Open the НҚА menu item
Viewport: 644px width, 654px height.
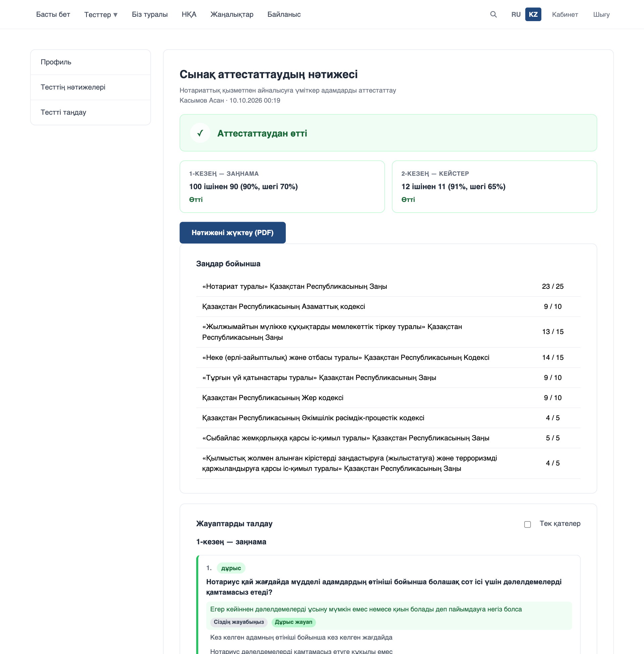click(x=189, y=14)
